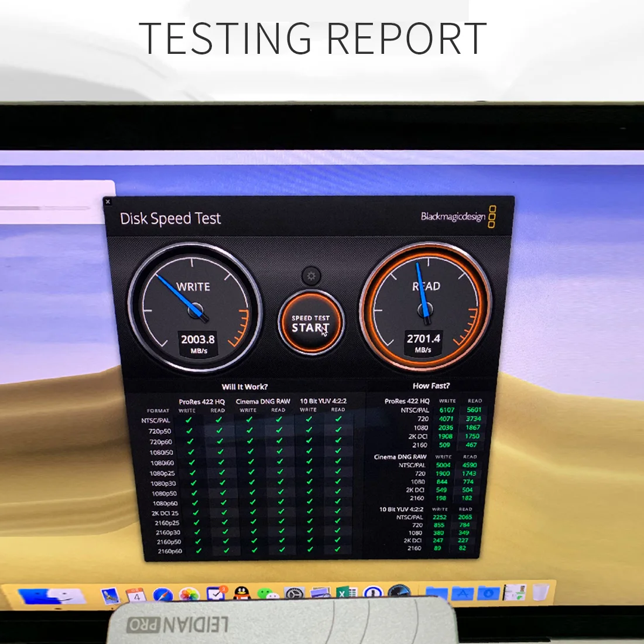Select the 2K DCI 25 format row label
The image size is (644, 644).
coord(165,513)
